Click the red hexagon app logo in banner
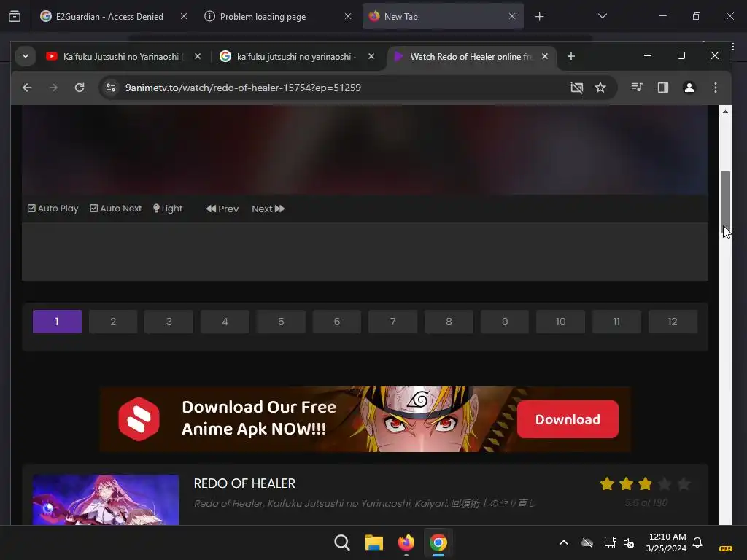 pyautogui.click(x=139, y=419)
